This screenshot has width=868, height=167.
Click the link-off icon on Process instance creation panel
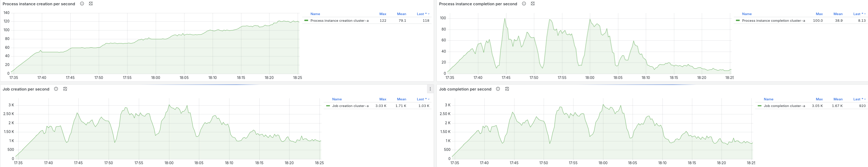click(91, 4)
